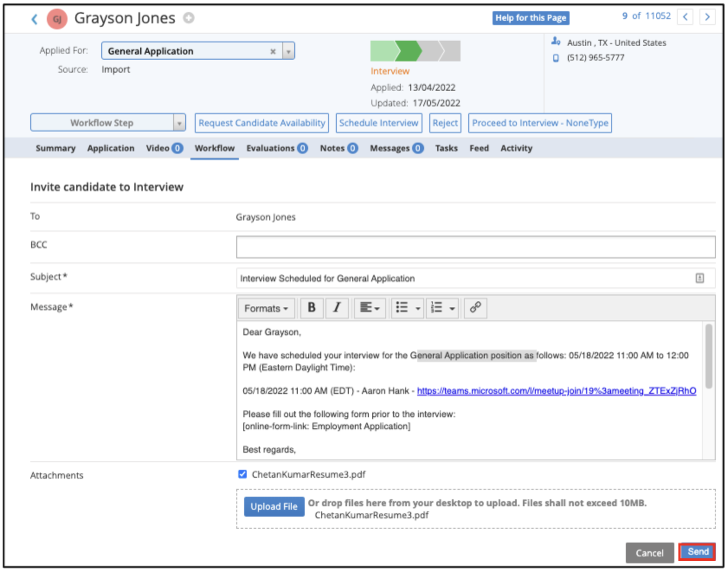Click the Subject input field
The image size is (728, 572).
tap(476, 278)
